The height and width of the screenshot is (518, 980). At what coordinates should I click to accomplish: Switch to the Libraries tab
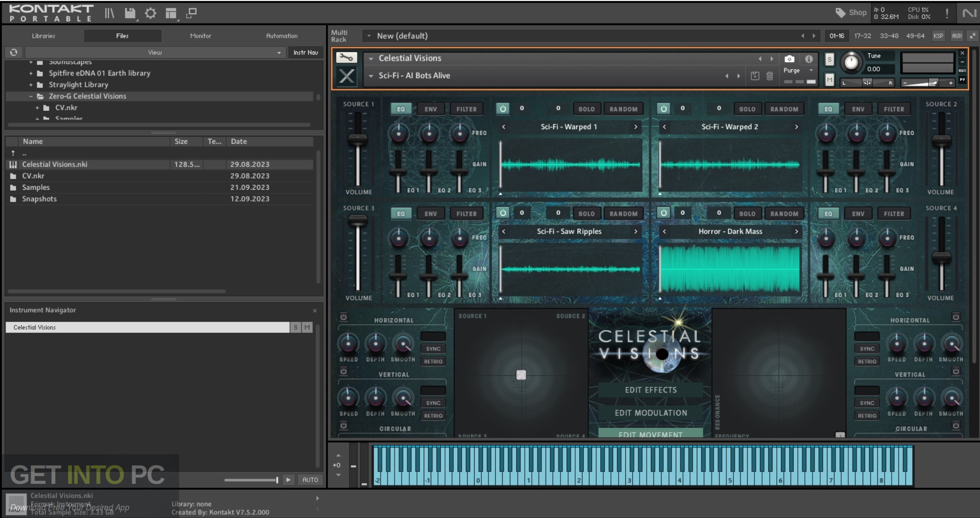[x=43, y=36]
